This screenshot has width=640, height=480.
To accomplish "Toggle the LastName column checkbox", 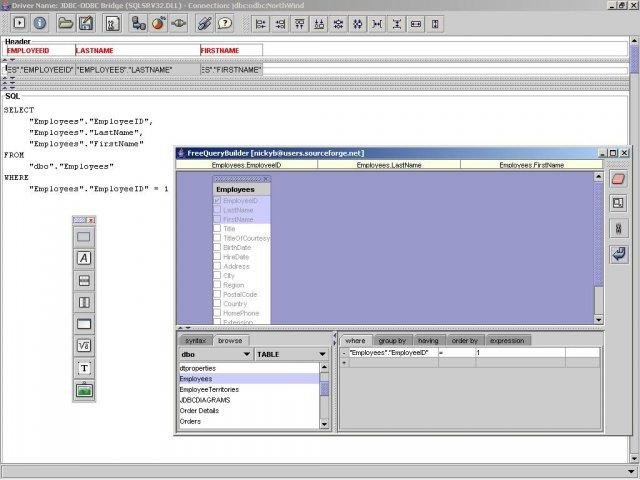I will [x=217, y=210].
